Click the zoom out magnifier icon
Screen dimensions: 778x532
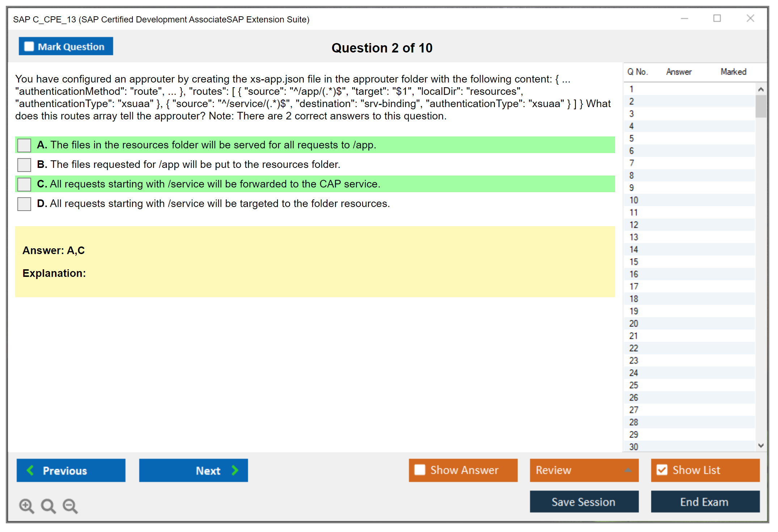click(70, 506)
